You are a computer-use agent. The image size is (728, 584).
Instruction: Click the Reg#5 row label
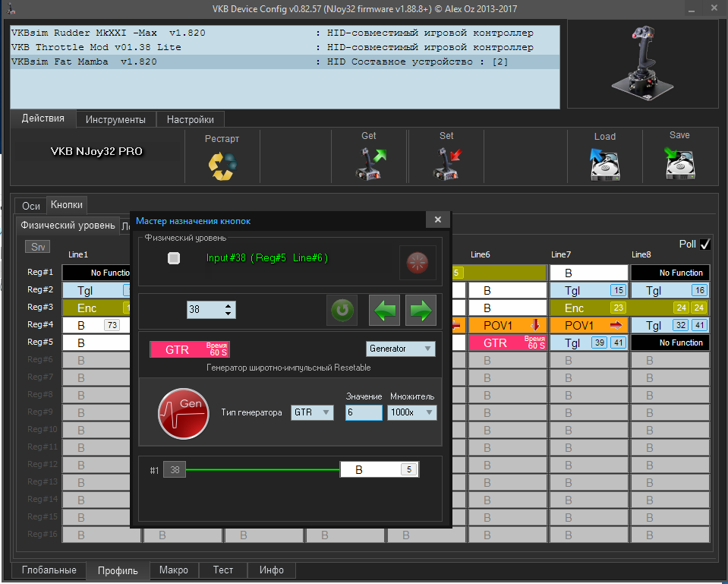(x=40, y=342)
